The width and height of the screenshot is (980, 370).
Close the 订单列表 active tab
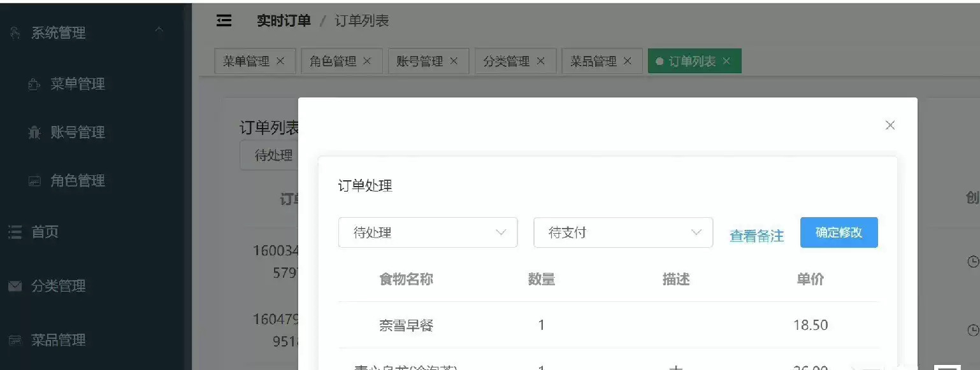(x=726, y=61)
